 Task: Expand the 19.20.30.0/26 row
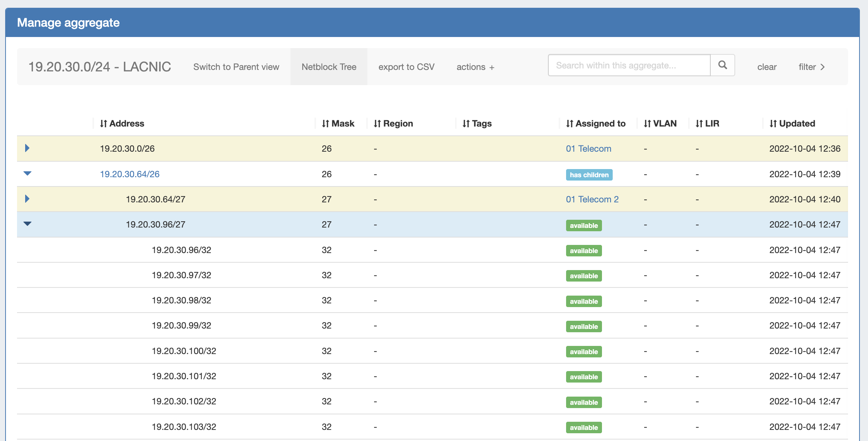coord(27,148)
